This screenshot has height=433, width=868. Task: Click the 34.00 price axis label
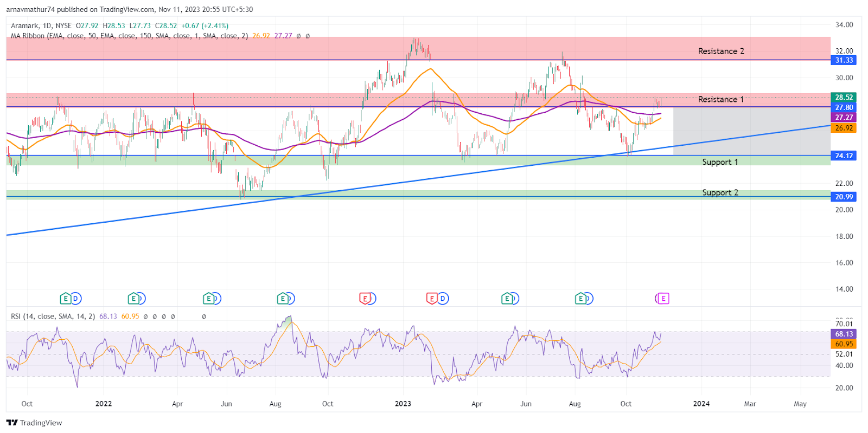(844, 25)
